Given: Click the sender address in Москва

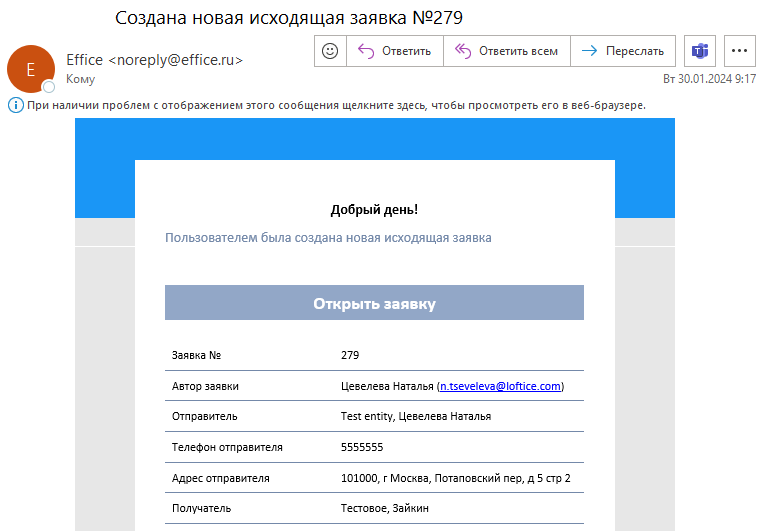Looking at the screenshot, I should coord(455,478).
